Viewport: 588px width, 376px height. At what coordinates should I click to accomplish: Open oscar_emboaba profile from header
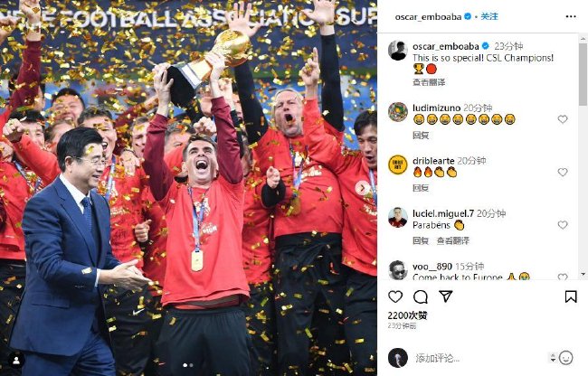[428, 17]
